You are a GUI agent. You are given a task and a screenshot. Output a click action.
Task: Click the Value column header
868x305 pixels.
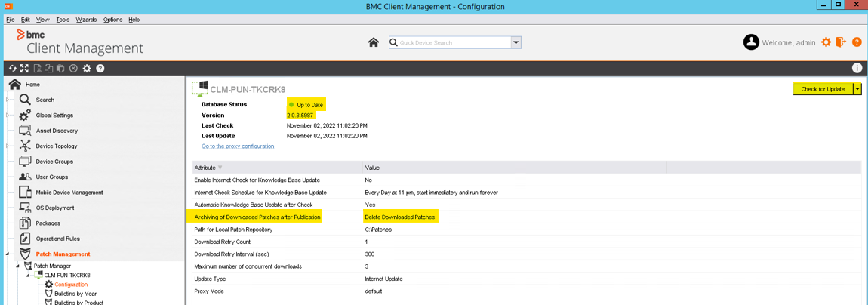tap(515, 167)
